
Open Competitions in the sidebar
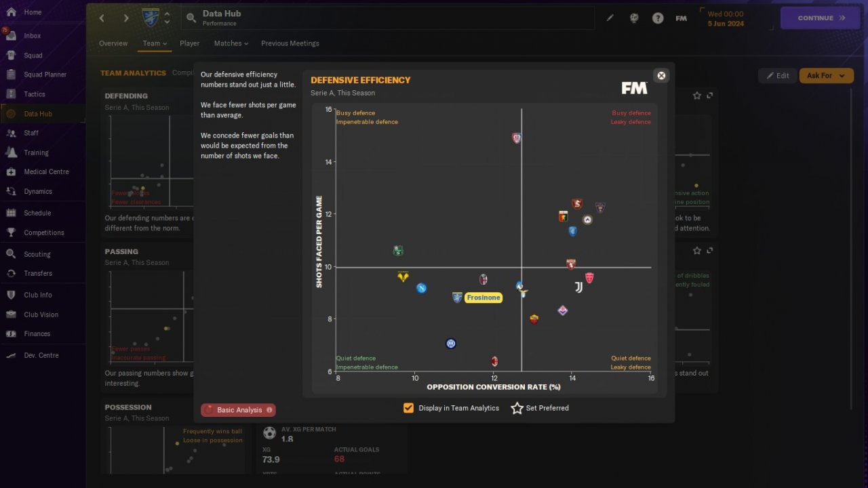click(43, 232)
